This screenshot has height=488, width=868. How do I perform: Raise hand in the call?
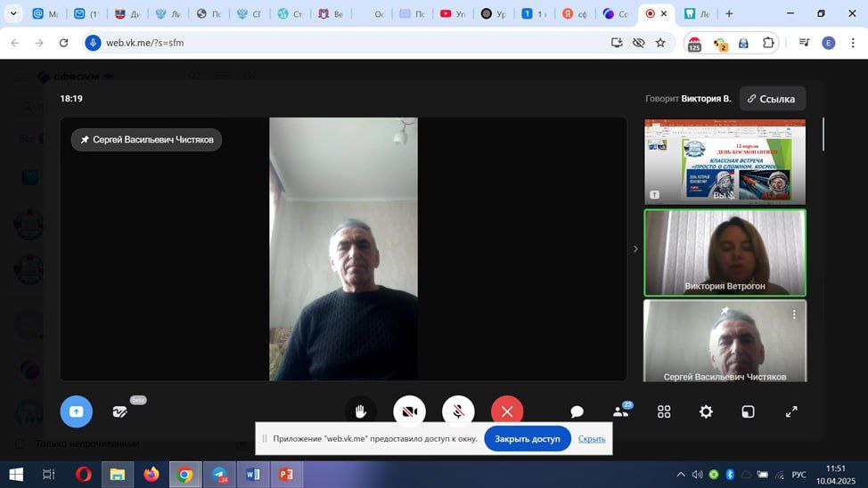[x=361, y=411]
